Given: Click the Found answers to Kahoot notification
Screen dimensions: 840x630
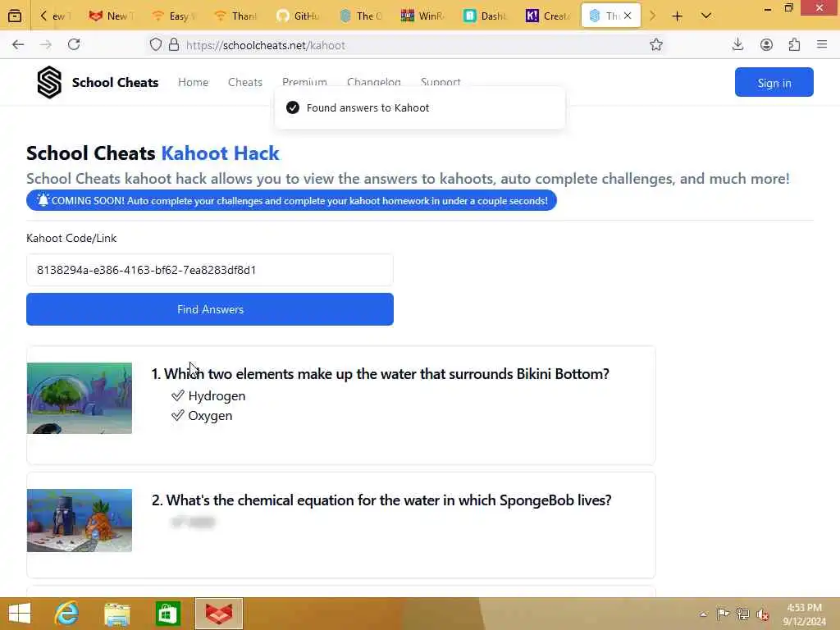Looking at the screenshot, I should click(x=420, y=107).
